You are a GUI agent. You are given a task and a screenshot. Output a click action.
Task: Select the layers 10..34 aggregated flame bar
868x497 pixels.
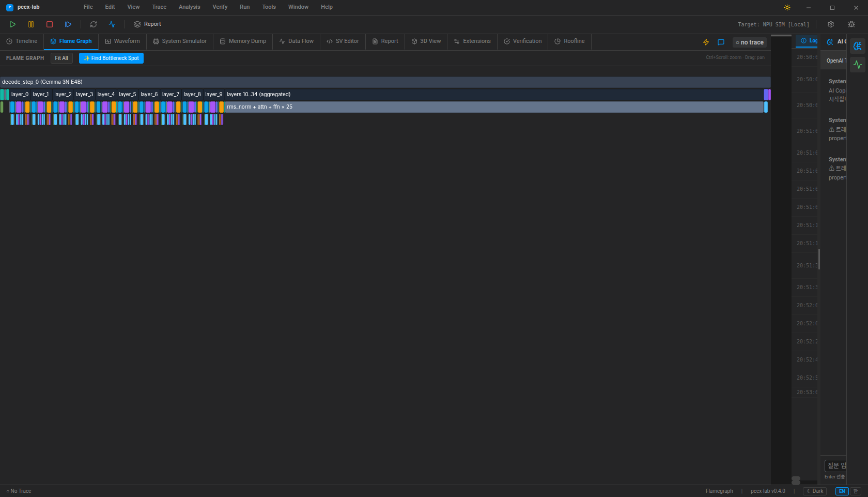[493, 95]
